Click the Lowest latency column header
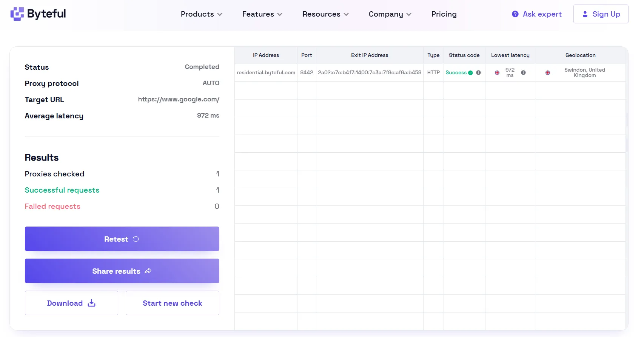 point(510,55)
